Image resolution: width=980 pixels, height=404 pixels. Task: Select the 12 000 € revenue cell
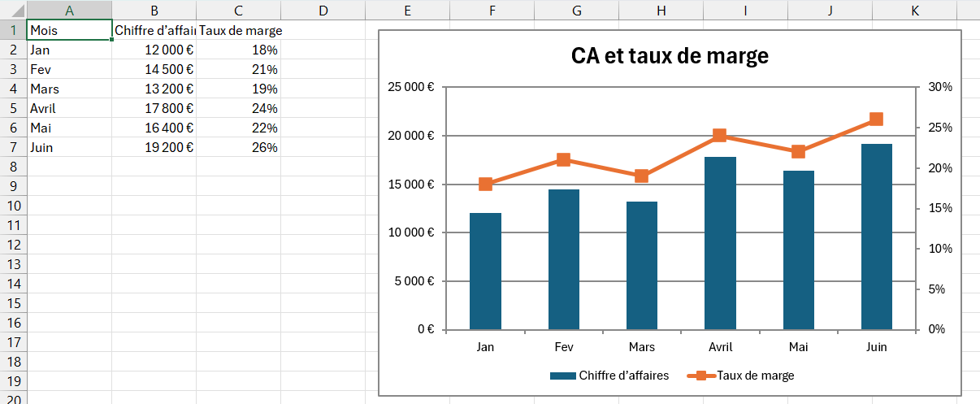[x=154, y=50]
